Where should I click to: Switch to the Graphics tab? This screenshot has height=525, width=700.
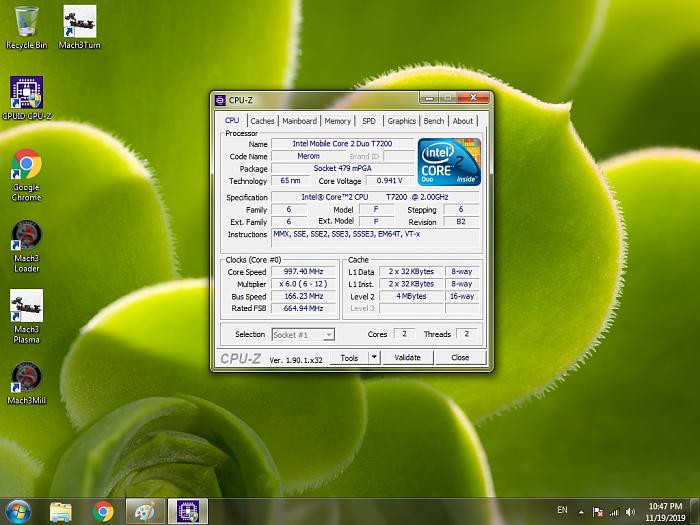[402, 121]
